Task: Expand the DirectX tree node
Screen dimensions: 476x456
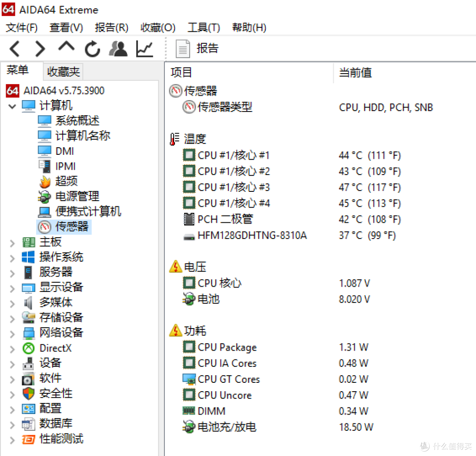Action: [12, 349]
